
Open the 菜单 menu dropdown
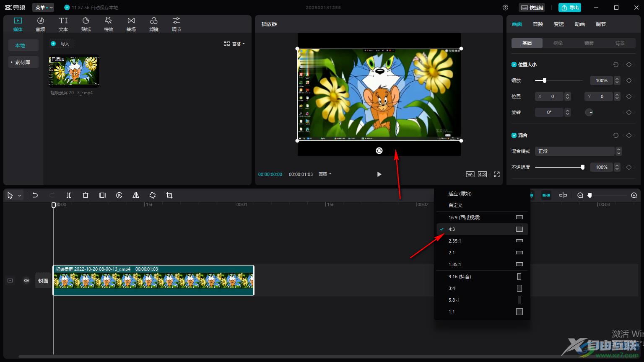tap(43, 8)
